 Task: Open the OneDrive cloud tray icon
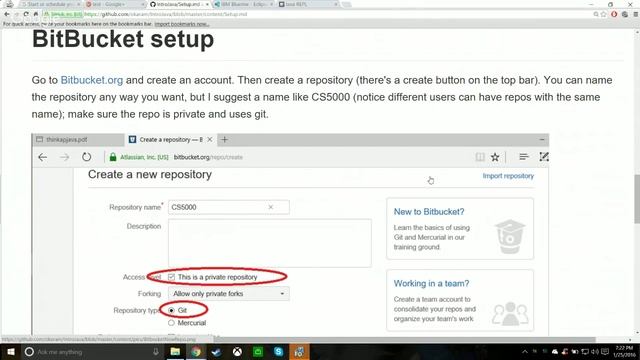[x=555, y=351]
